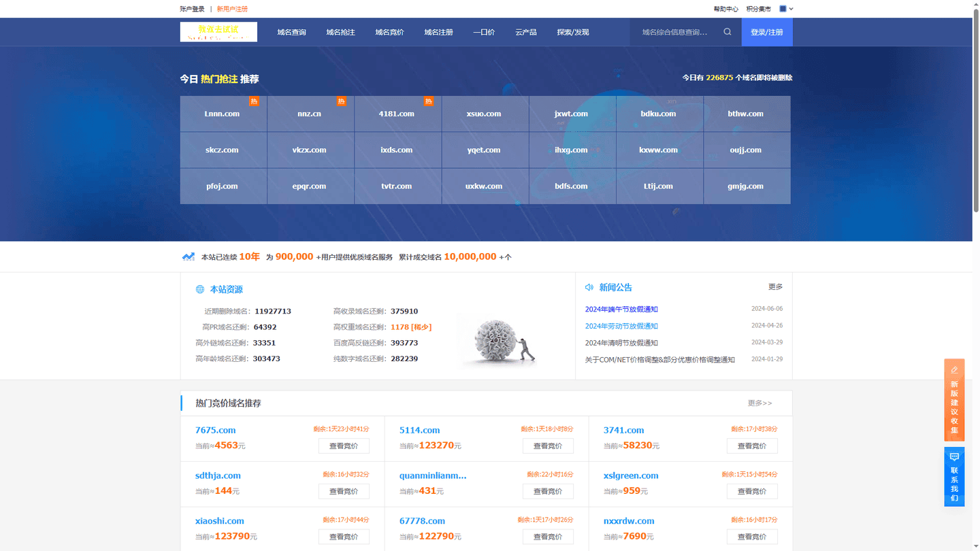Click the globe icon next to 本站资源

pos(200,289)
